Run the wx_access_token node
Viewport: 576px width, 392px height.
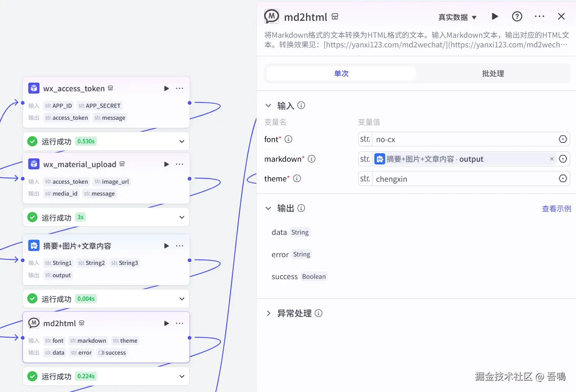click(x=167, y=89)
